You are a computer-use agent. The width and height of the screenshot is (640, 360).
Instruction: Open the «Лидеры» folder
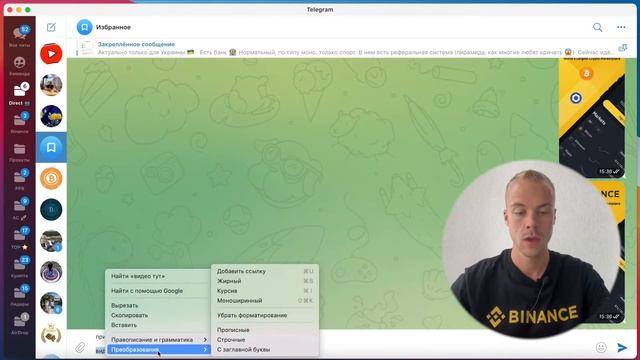[20, 296]
